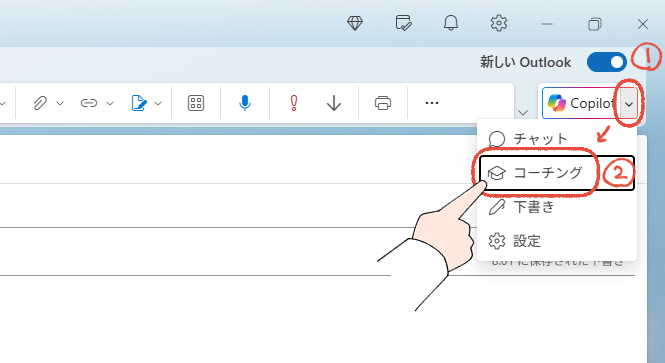The width and height of the screenshot is (665, 363).
Task: Open the more options ellipsis
Action: [x=432, y=103]
